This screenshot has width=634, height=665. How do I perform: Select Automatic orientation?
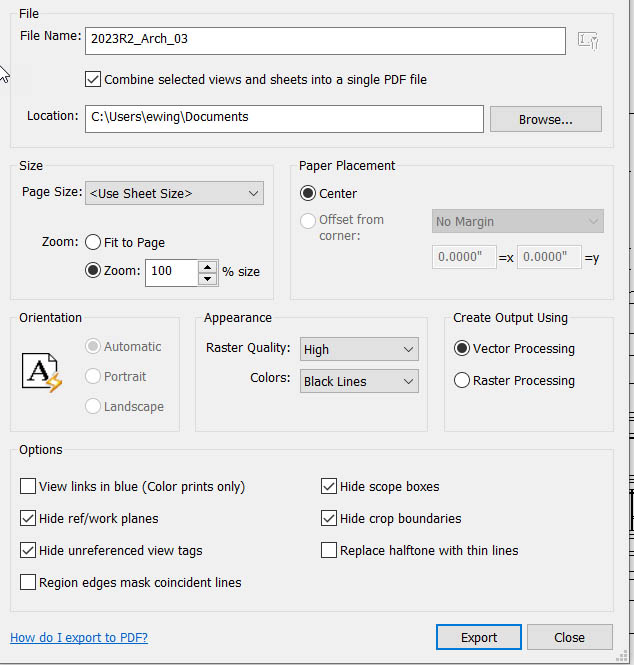pos(93,346)
